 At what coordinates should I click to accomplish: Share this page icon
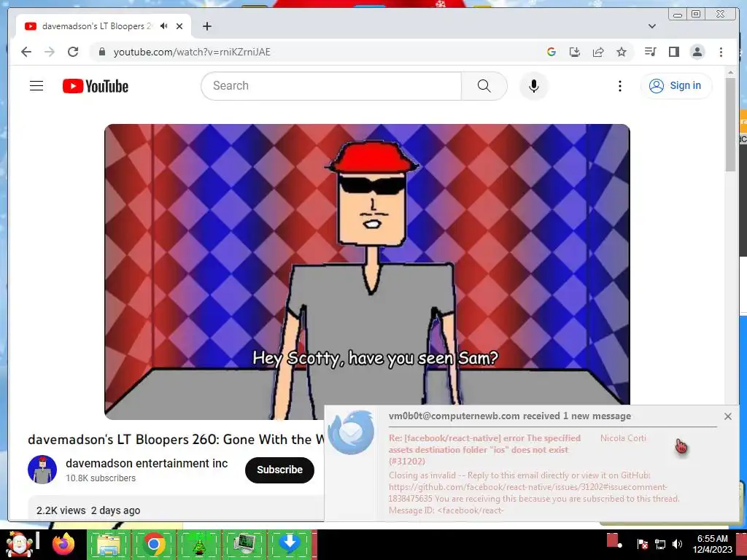pos(598,52)
